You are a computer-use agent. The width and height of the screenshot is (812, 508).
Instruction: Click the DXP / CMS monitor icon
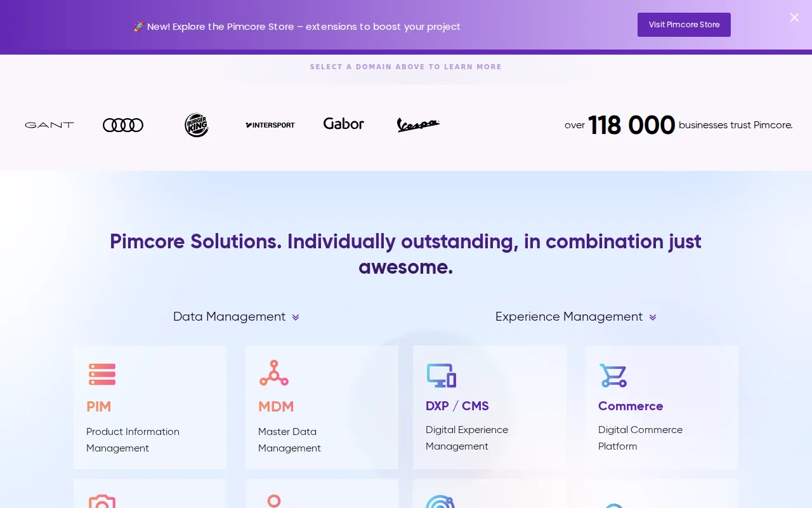click(x=442, y=375)
